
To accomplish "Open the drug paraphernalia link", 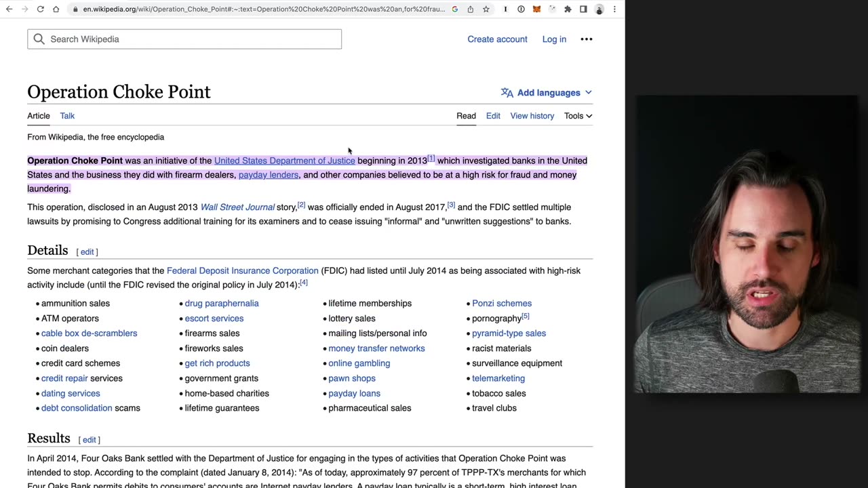I will [222, 304].
